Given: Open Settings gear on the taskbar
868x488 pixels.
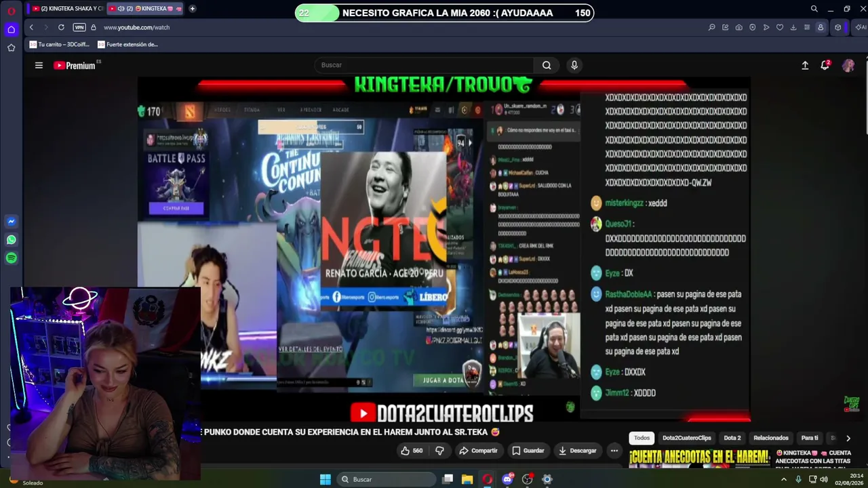Looking at the screenshot, I should point(547,479).
